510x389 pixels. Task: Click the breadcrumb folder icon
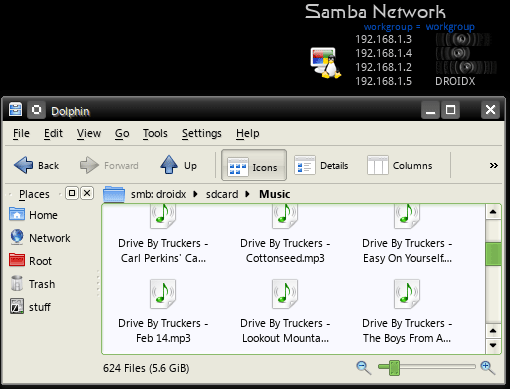[114, 194]
